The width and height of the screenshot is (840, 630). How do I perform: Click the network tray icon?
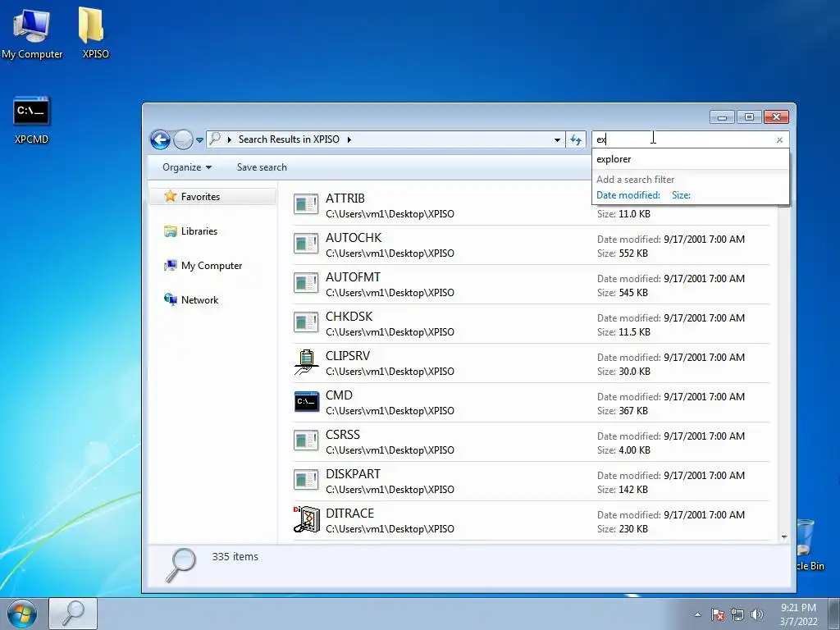click(x=737, y=614)
